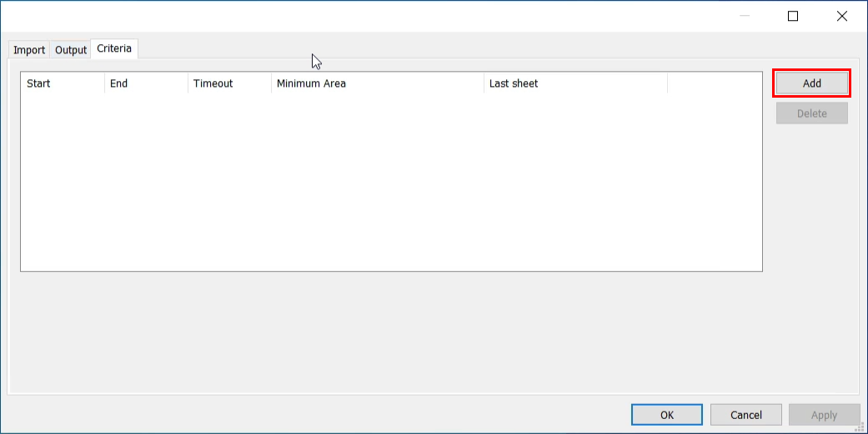The image size is (868, 434).
Task: Select the Last sheet column header
Action: click(575, 83)
